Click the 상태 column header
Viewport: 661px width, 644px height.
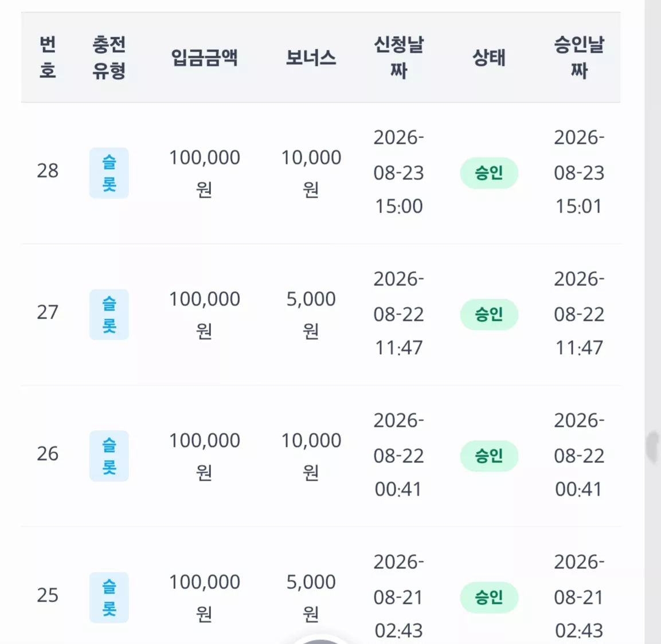pos(489,58)
